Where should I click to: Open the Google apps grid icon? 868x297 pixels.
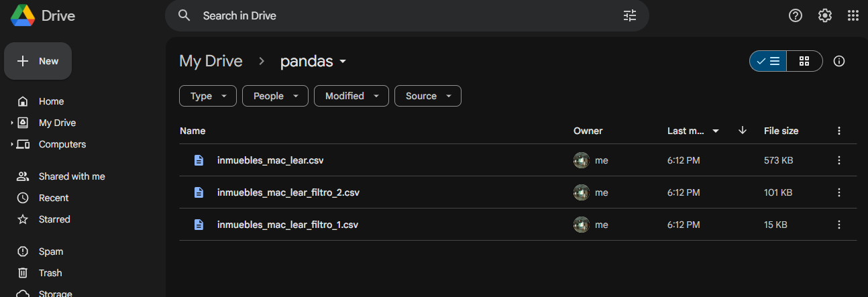point(853,15)
